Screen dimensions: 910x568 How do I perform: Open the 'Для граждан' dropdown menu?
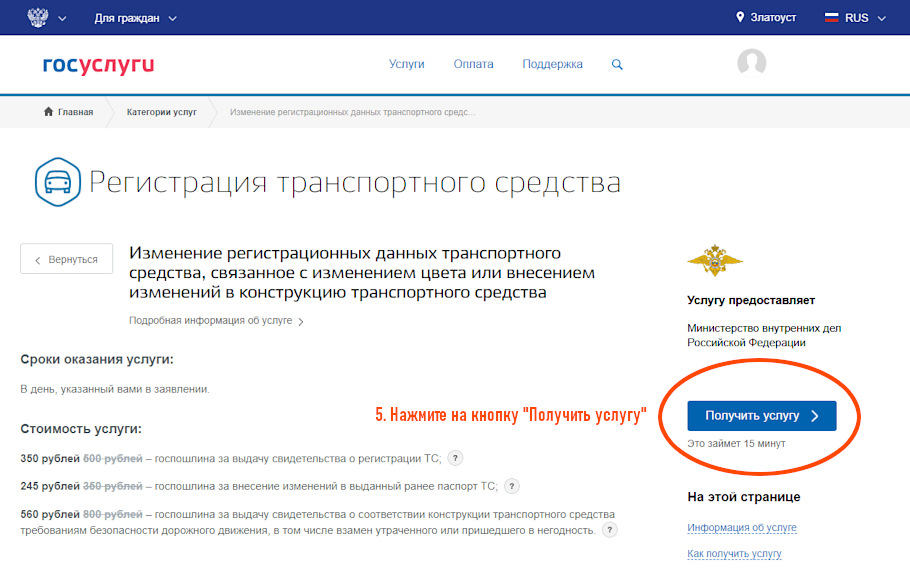[135, 18]
